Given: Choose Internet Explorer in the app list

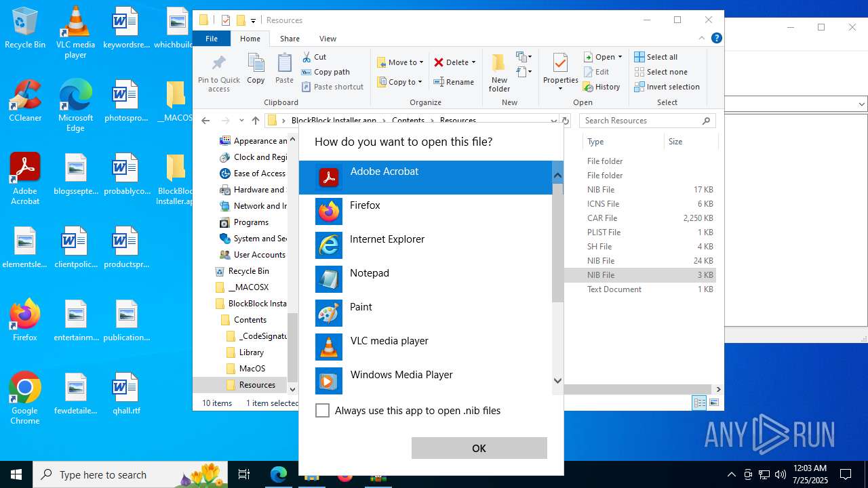Looking at the screenshot, I should tap(425, 245).
